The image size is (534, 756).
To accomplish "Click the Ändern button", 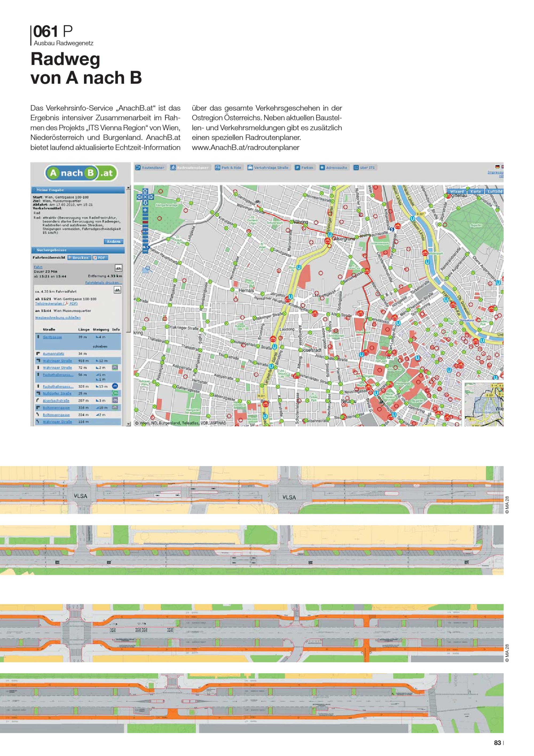I will [x=113, y=241].
